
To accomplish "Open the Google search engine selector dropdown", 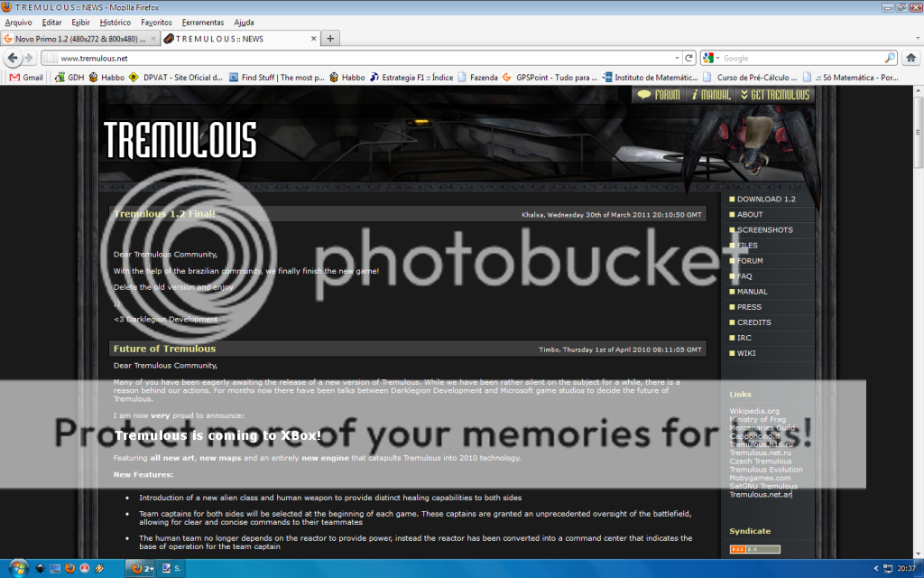I will point(711,58).
